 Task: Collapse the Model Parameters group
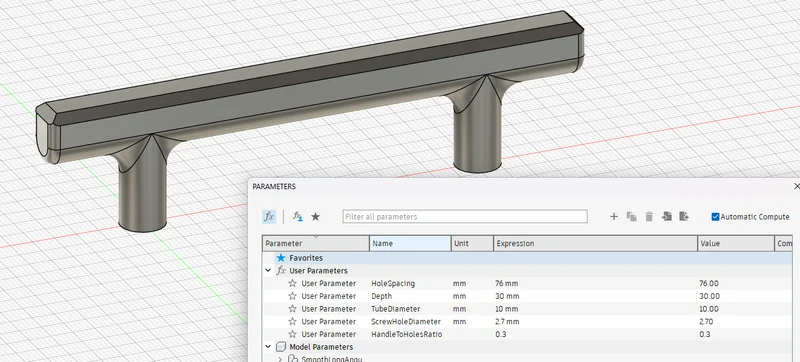[268, 347]
